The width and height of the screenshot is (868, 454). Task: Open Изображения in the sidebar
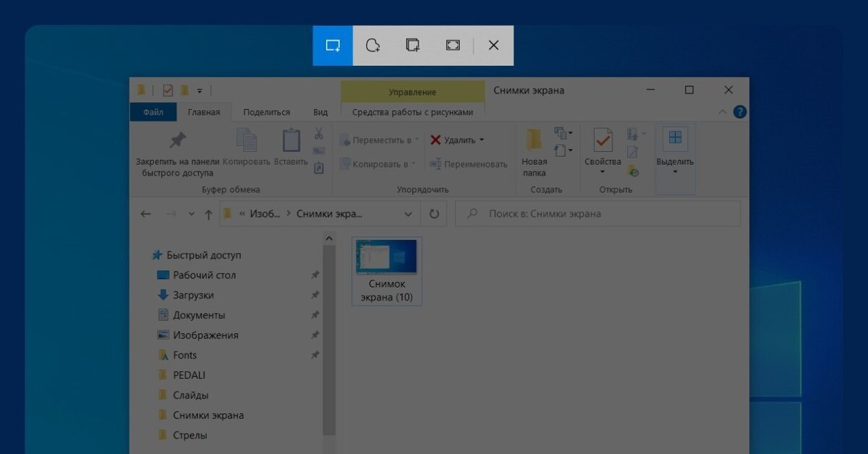[198, 335]
